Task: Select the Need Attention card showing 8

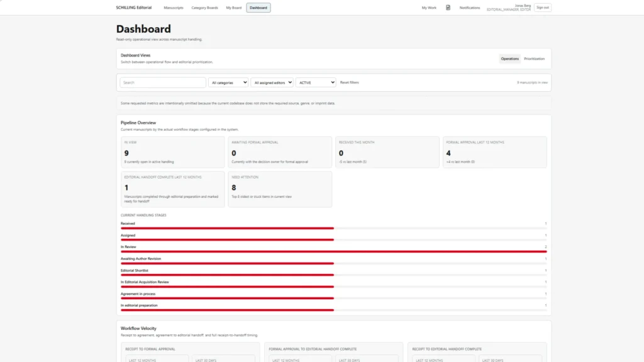Action: (280, 189)
